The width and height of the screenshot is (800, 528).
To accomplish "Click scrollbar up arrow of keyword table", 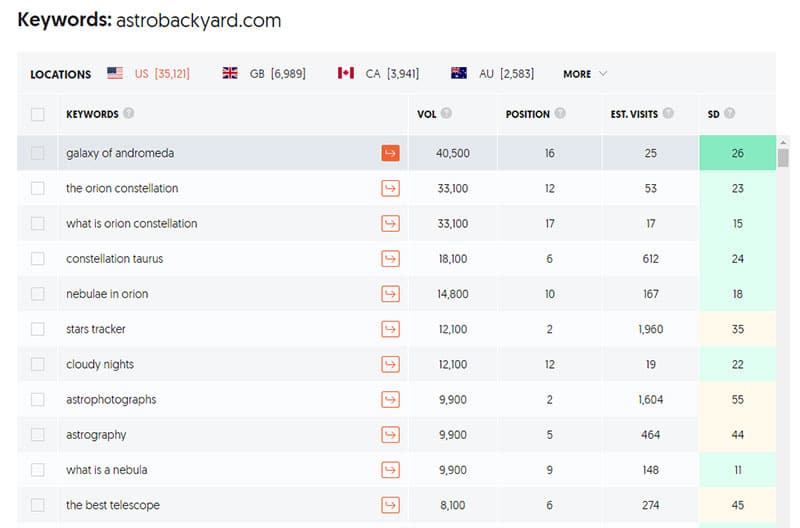I will [783, 143].
